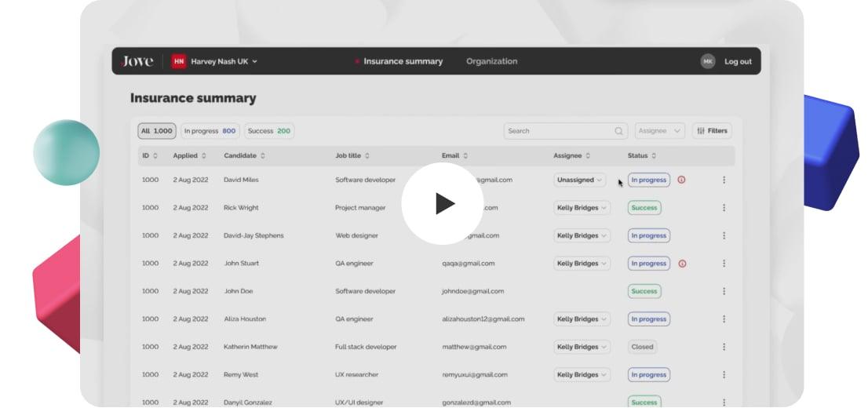
Task: Click the Log out link
Action: click(x=738, y=61)
